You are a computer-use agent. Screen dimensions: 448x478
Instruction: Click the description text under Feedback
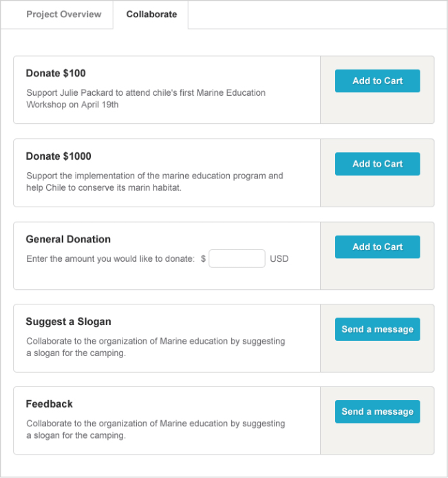pyautogui.click(x=155, y=429)
